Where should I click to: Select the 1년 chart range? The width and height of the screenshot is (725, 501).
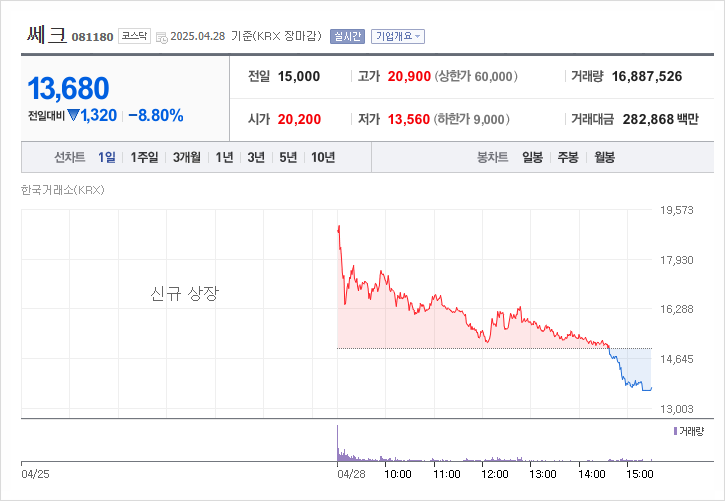(225, 157)
